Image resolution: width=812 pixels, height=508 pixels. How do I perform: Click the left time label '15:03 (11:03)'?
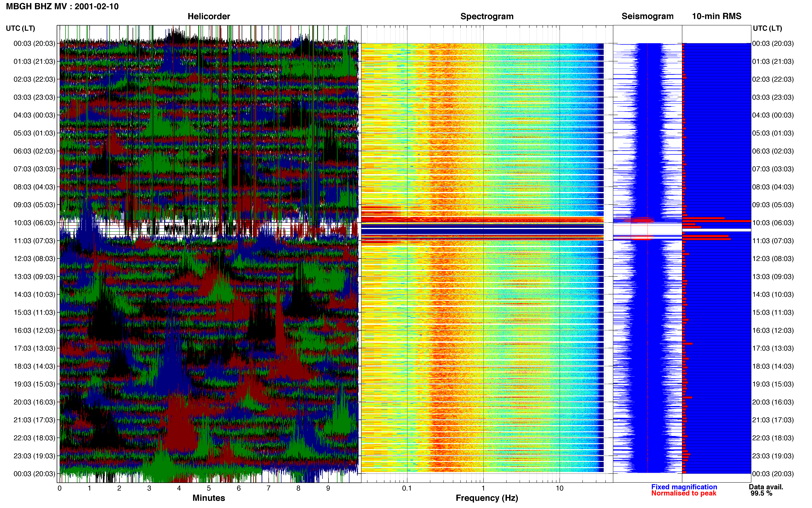pyautogui.click(x=34, y=312)
